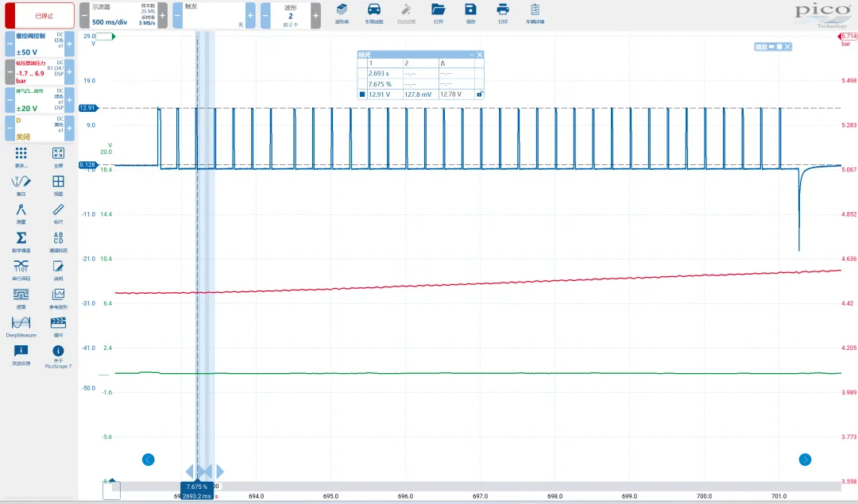Click the horizontal time scrollbar at bottom
This screenshot has height=504, width=858.
click(477, 486)
